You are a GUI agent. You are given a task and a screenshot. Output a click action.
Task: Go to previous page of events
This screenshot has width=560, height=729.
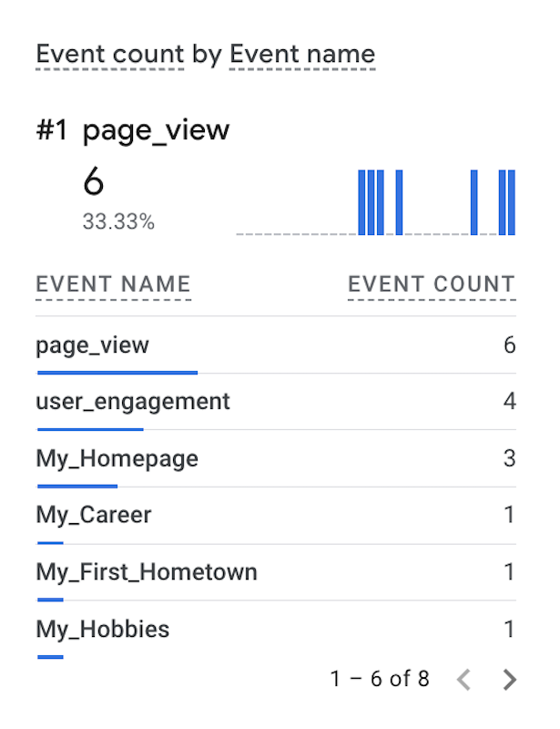pyautogui.click(x=463, y=680)
